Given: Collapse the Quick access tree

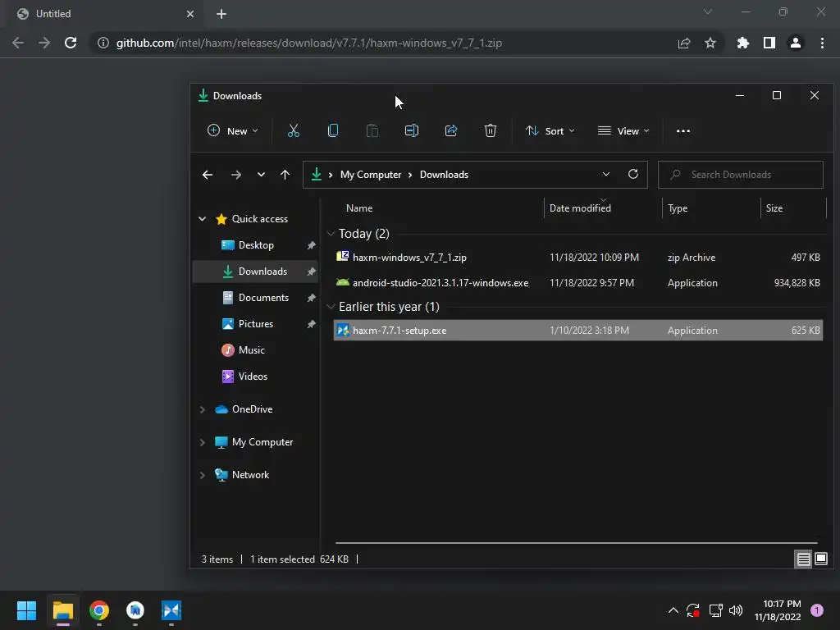Looking at the screenshot, I should point(202,218).
